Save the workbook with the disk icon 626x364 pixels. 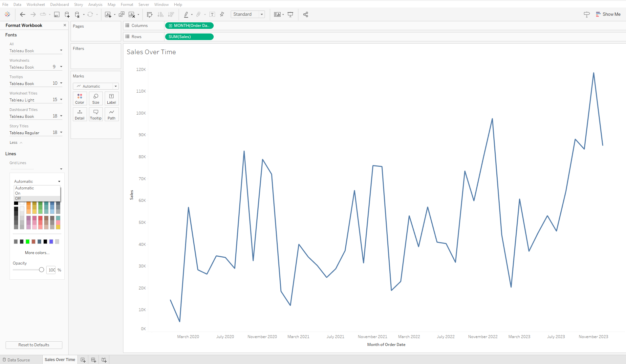pos(57,14)
